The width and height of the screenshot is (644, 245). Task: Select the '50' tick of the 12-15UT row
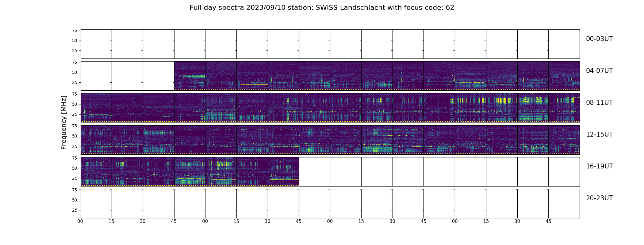point(75,136)
